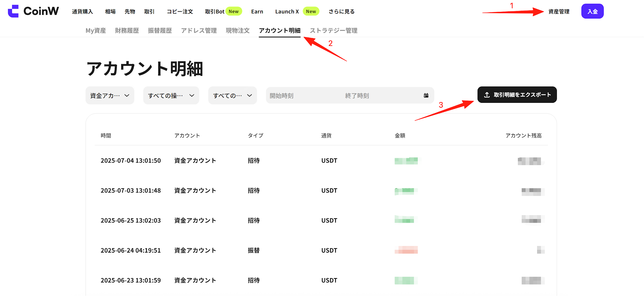
Task: Click the 通貨 column header
Action: click(326, 136)
